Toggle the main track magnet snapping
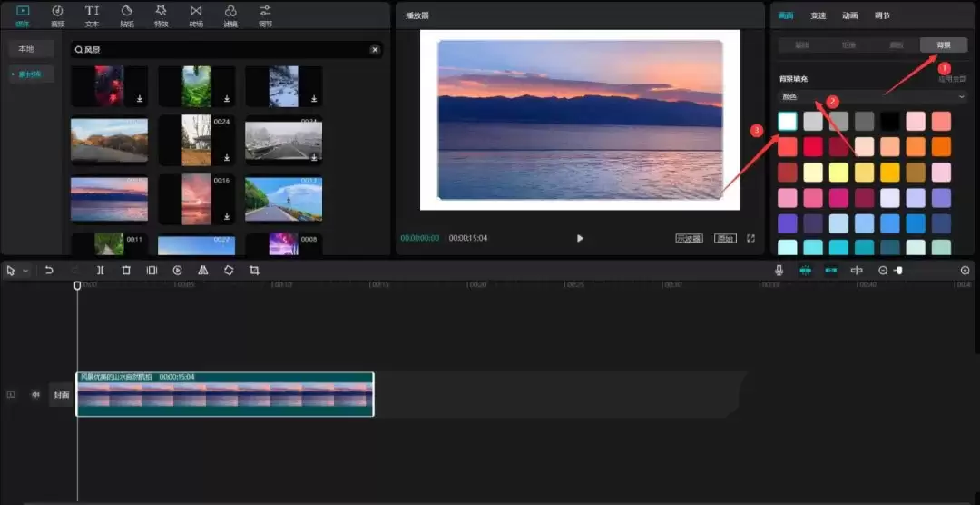 (x=805, y=271)
